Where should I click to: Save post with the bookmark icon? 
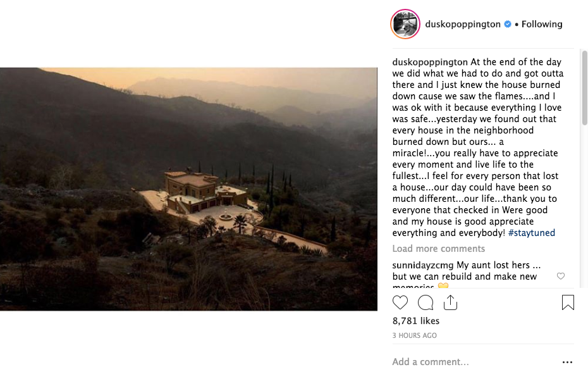click(568, 302)
